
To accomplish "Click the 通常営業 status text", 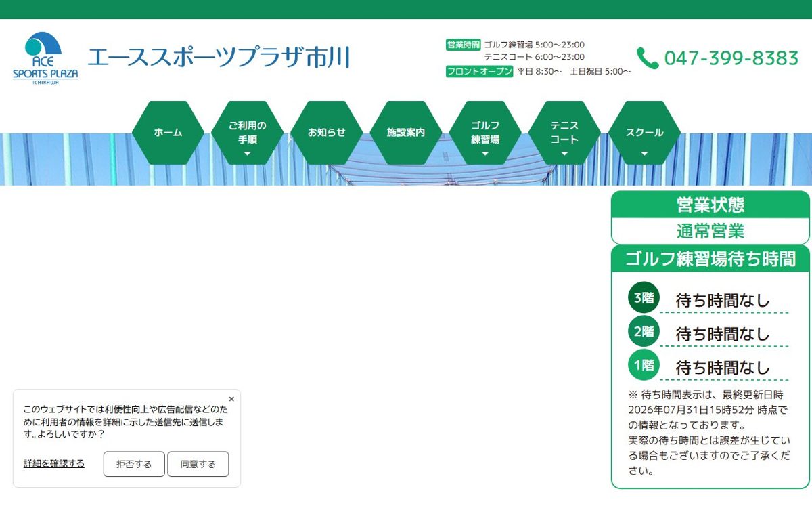I will (710, 231).
